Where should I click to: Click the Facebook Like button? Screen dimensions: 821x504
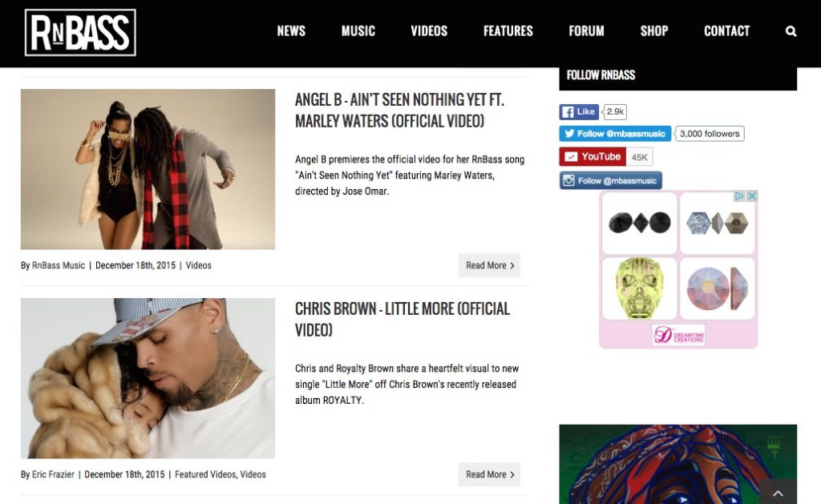[579, 111]
